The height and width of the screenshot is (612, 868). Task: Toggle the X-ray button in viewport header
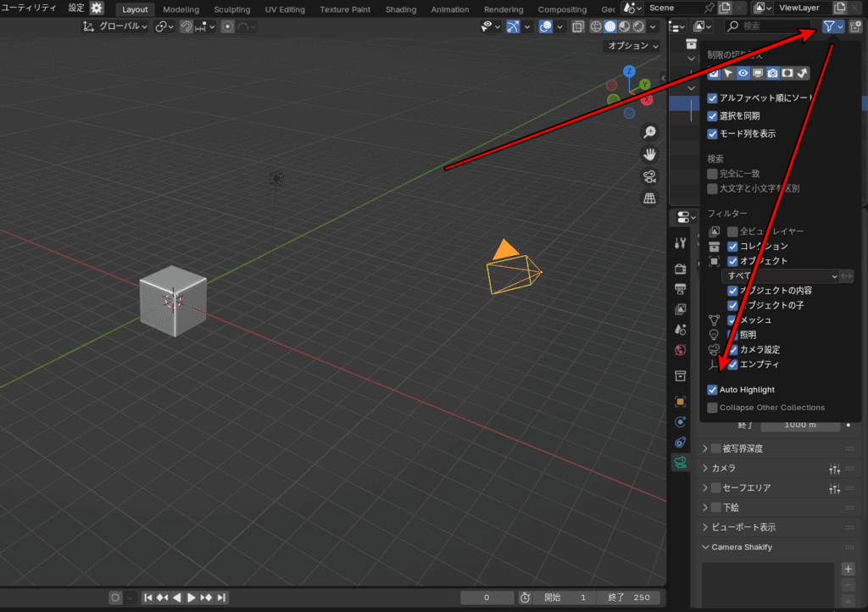tap(578, 27)
